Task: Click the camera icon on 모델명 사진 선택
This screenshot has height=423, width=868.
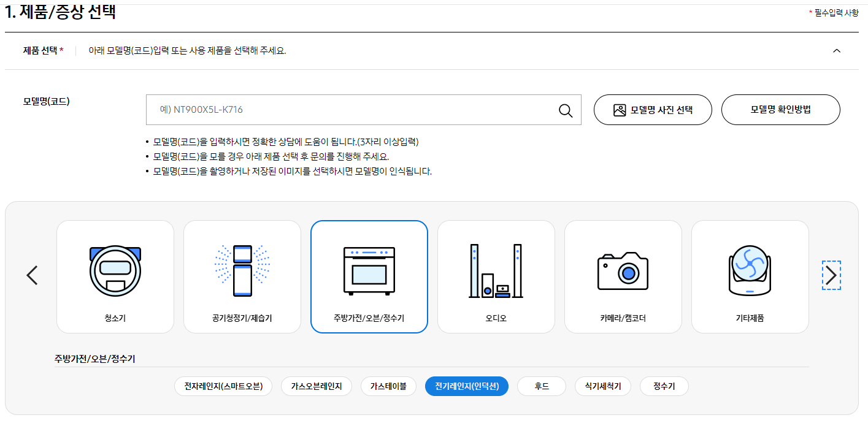Action: click(x=620, y=110)
